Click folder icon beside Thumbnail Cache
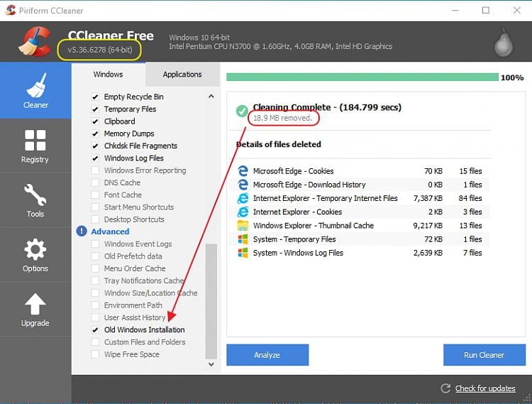This screenshot has height=404, width=532. pyautogui.click(x=243, y=225)
